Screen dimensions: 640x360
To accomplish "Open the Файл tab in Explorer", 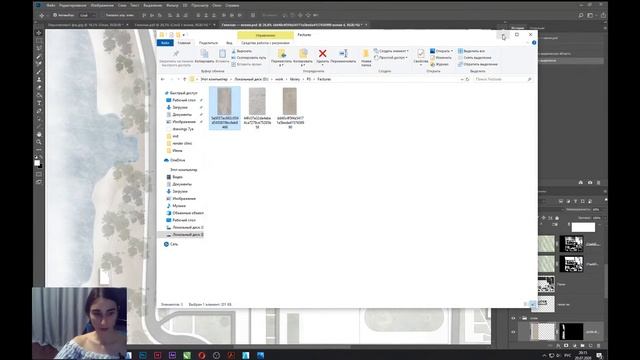I will click(165, 43).
